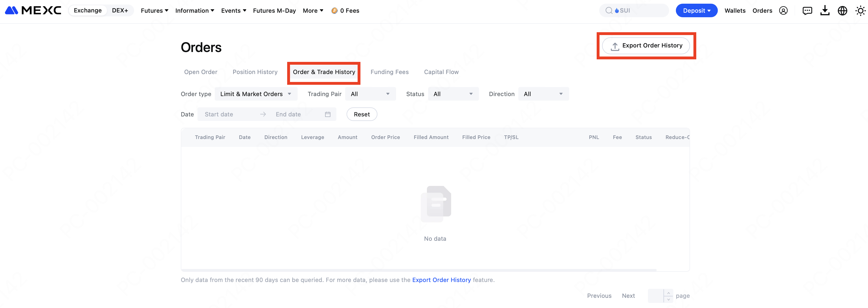
Task: Open the Trading Pair dropdown
Action: [370, 94]
